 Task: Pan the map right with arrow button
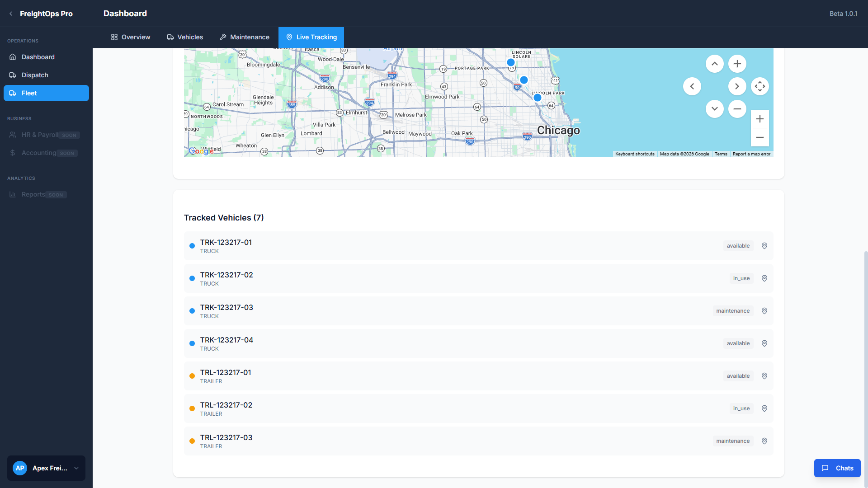(x=737, y=86)
